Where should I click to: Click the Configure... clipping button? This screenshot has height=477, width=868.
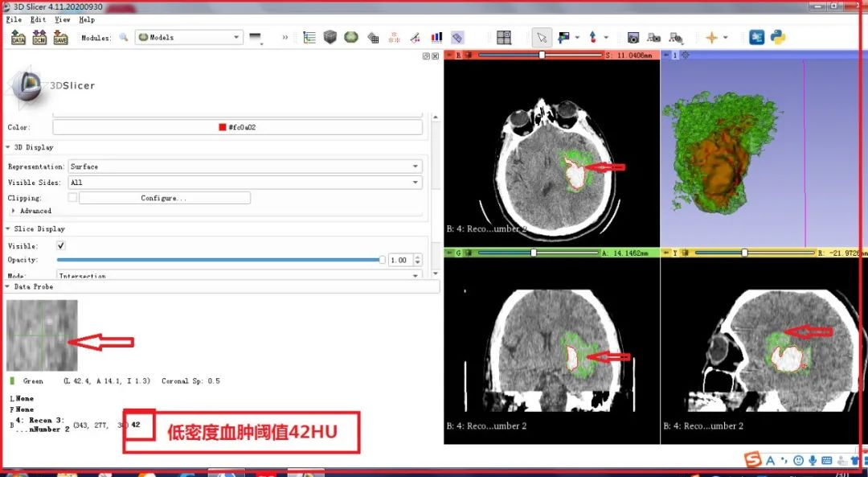165,198
